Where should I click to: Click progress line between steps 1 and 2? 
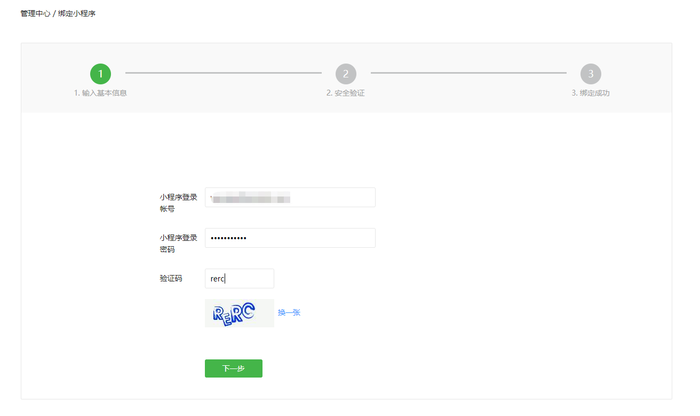[x=222, y=73]
